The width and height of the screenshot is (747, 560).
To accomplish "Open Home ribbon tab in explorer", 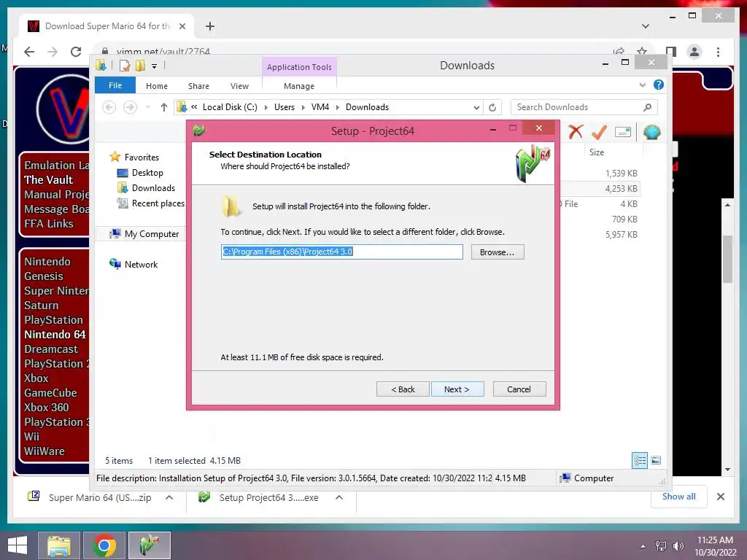I will pos(157,86).
